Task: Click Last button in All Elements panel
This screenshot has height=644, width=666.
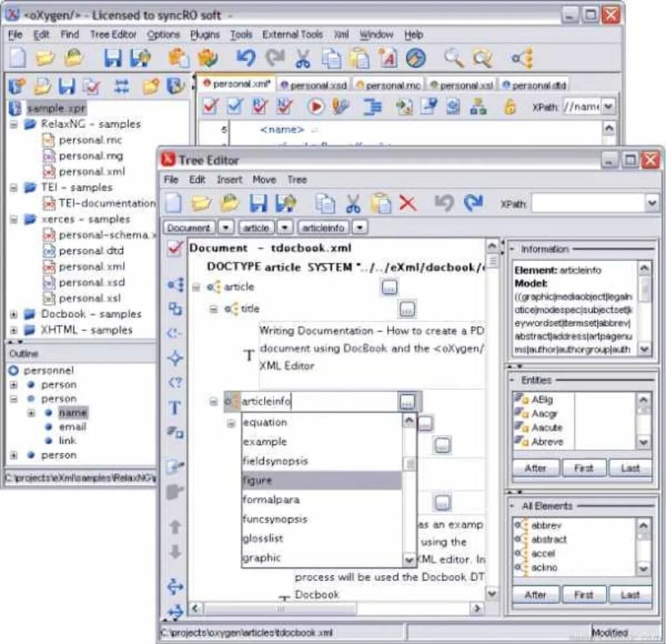Action: (630, 595)
